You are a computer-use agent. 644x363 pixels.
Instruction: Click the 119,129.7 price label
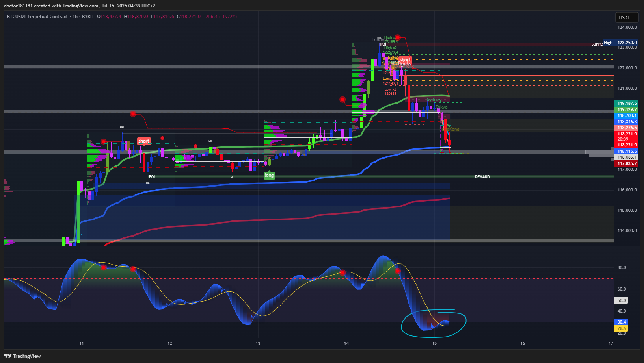627,109
